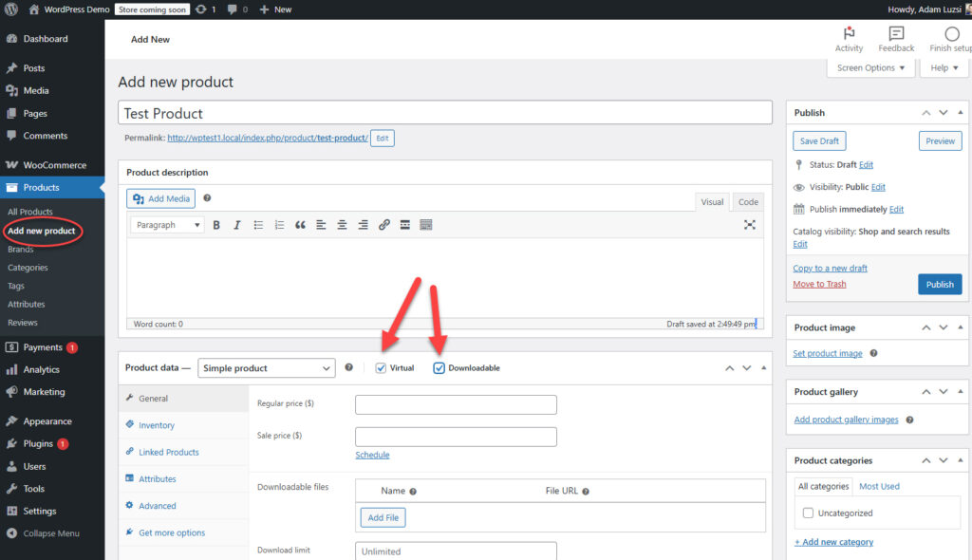Viewport: 972px width, 560px height.
Task: Insert a bulleted list
Action: tap(258, 225)
